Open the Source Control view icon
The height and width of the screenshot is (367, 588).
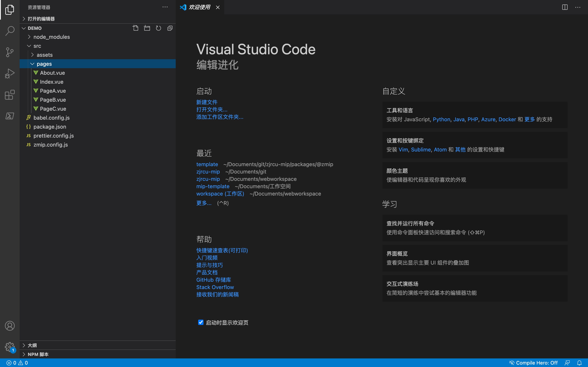[10, 52]
